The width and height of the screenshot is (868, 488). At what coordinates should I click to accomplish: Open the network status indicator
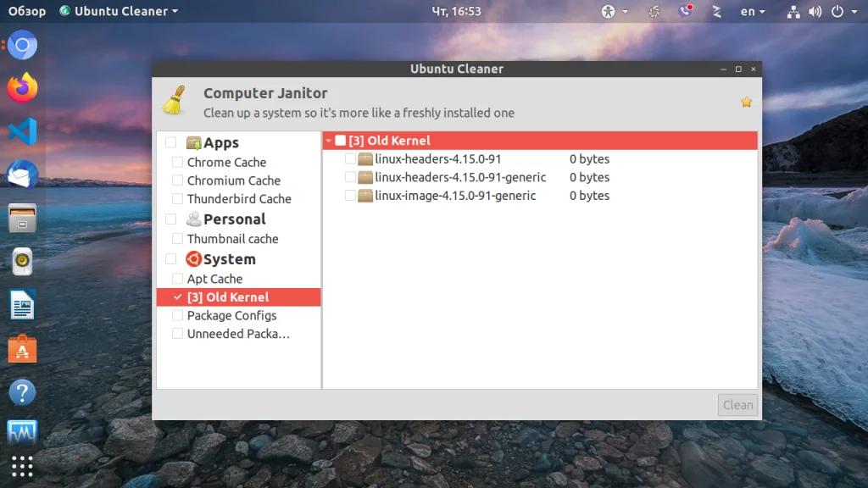tap(793, 12)
